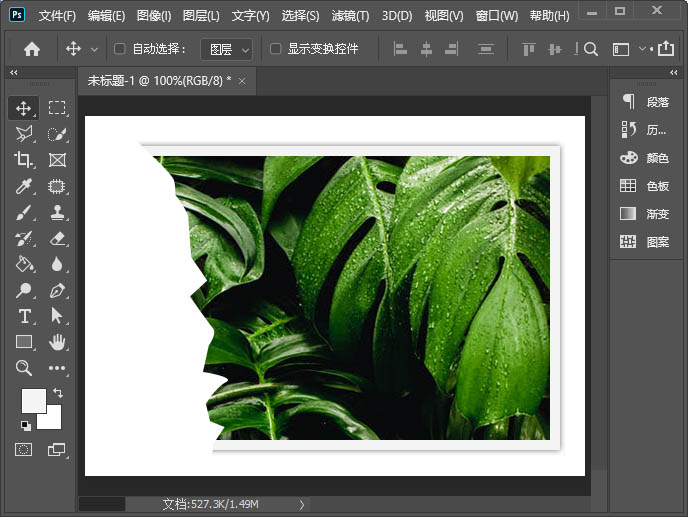Select the Hand tool
Viewport: 688px width, 517px height.
click(x=57, y=342)
